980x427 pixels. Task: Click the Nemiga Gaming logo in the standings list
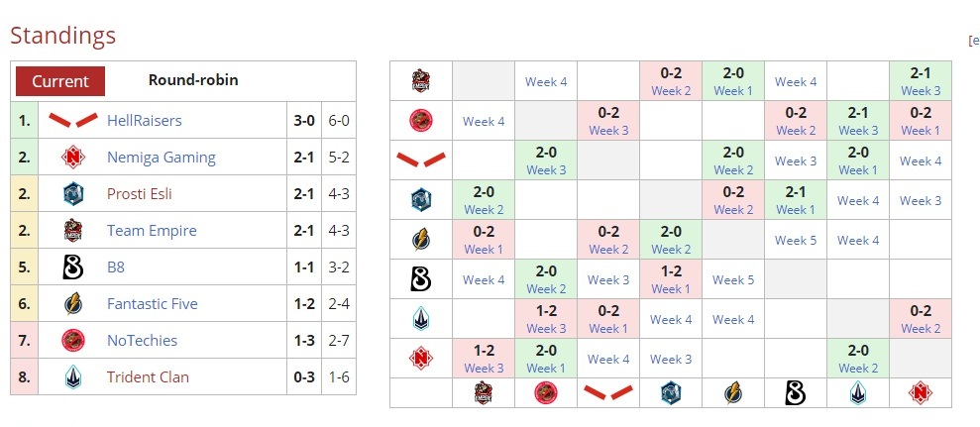tap(72, 158)
